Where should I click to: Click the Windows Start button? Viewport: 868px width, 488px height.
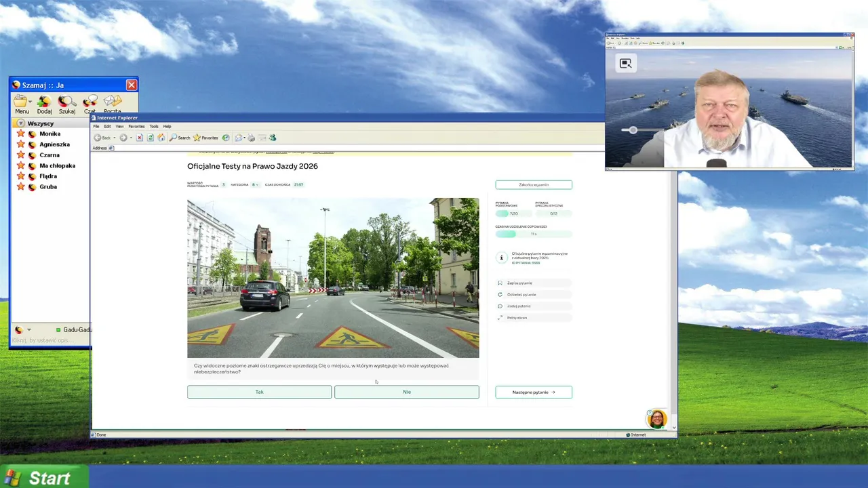(x=44, y=477)
